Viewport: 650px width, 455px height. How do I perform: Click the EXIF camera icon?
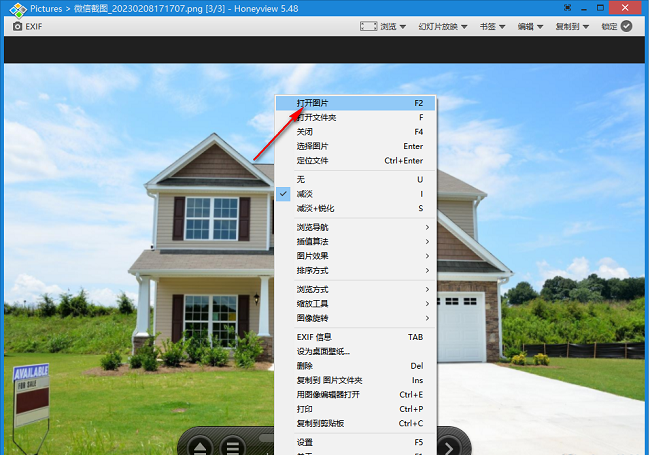click(x=17, y=26)
